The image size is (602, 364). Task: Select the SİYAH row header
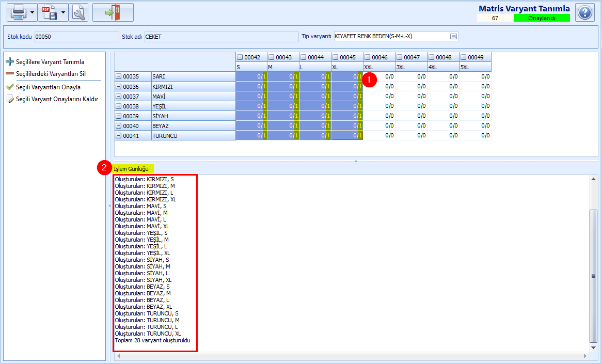tap(194, 116)
